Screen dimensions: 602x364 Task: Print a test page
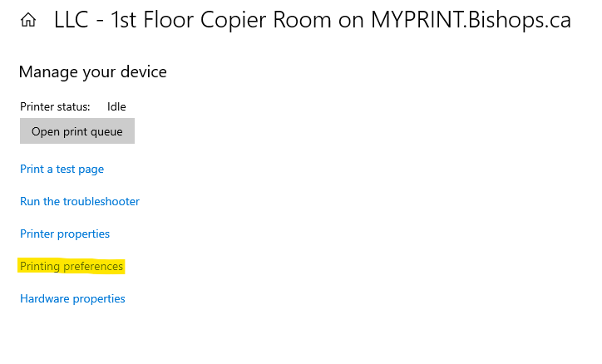(62, 169)
